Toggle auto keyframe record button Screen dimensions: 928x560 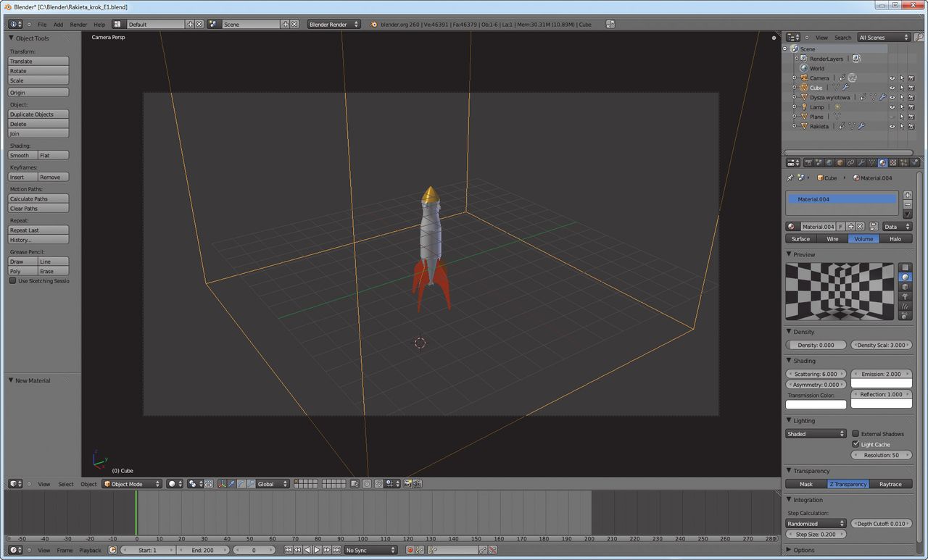click(410, 550)
